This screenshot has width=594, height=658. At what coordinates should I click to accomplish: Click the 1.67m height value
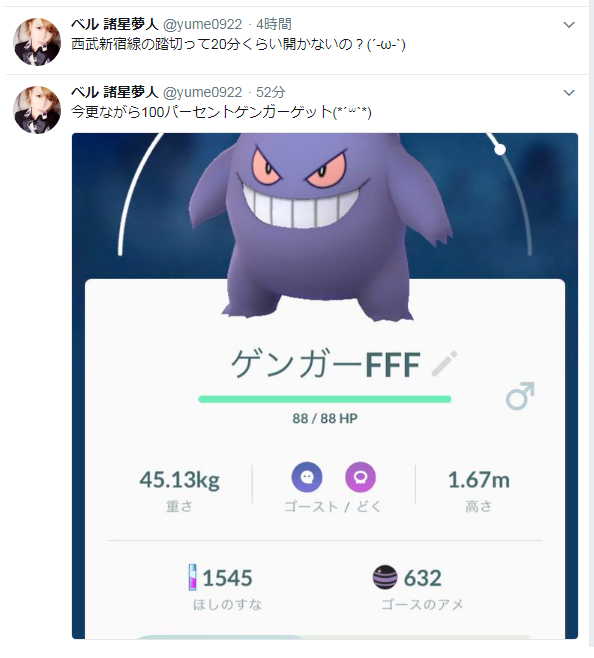click(479, 479)
